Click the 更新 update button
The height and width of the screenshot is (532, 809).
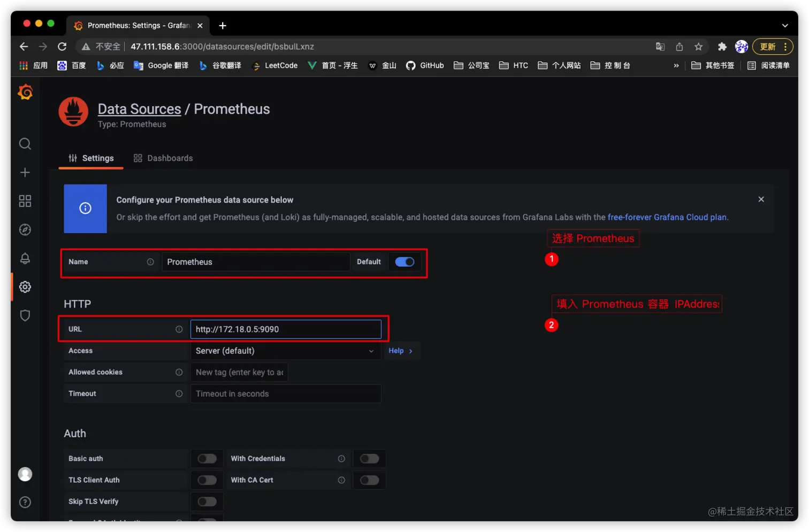(x=768, y=47)
